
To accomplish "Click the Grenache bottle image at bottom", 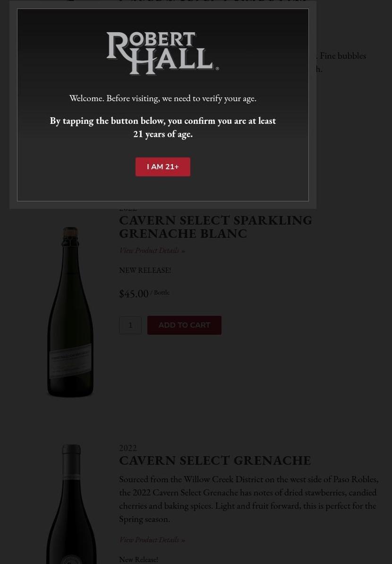I will click(x=71, y=504).
